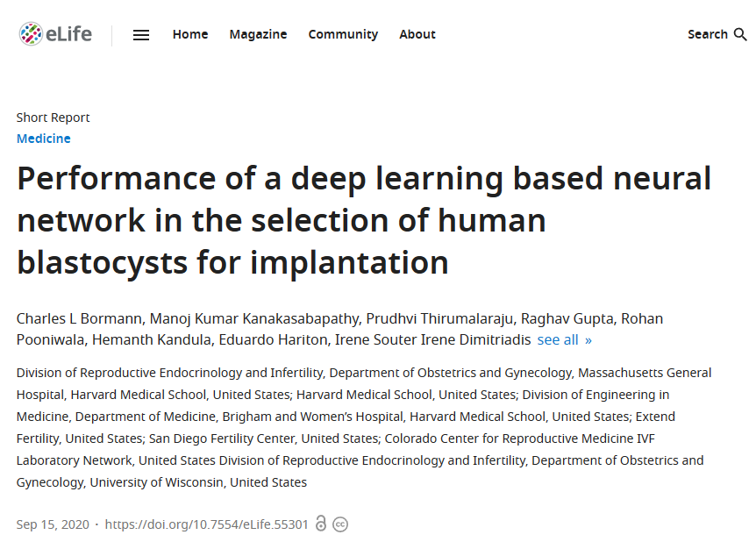Click the open access padlock icon
Viewport: 756px width, 549px height.
click(x=321, y=524)
